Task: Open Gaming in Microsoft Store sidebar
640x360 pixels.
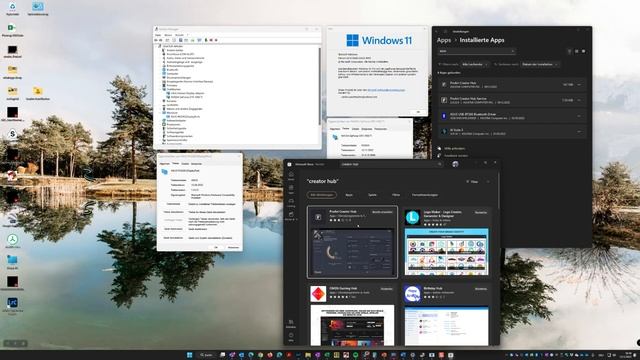Action: point(291,202)
